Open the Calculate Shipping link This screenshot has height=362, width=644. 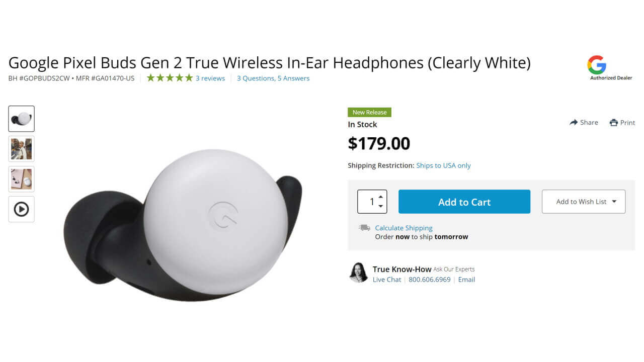404,228
